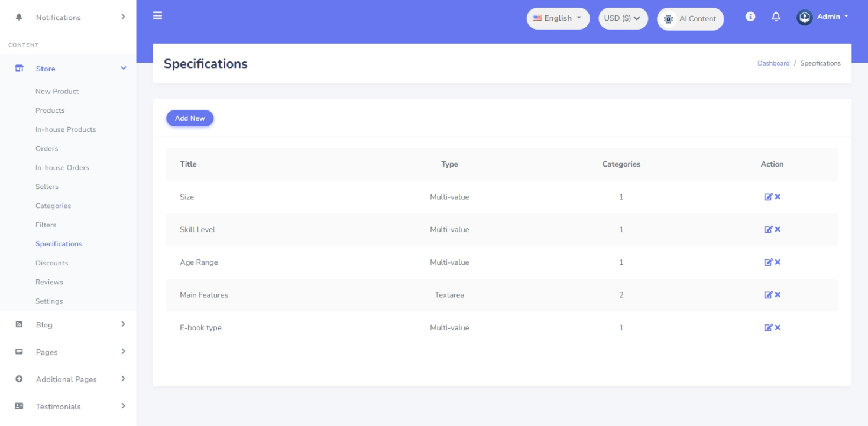Image resolution: width=868 pixels, height=426 pixels.
Task: Click the Main Features title cell
Action: [203, 295]
